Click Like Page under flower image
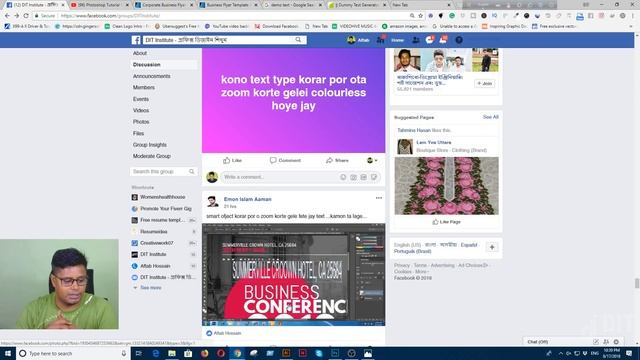 [447, 222]
